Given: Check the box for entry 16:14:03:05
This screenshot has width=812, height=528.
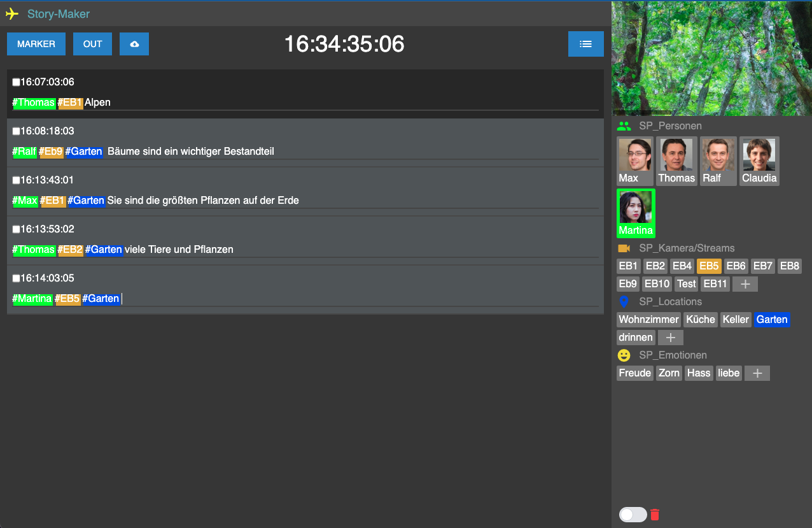Looking at the screenshot, I should coord(16,278).
